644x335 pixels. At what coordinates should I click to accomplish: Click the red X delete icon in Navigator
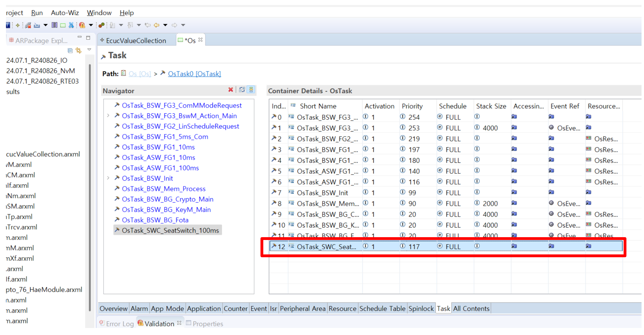231,90
